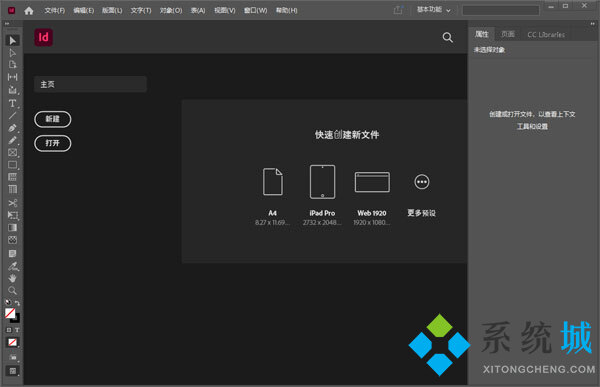Open the 视图(V) menu
The width and height of the screenshot is (600, 387).
pyautogui.click(x=225, y=10)
